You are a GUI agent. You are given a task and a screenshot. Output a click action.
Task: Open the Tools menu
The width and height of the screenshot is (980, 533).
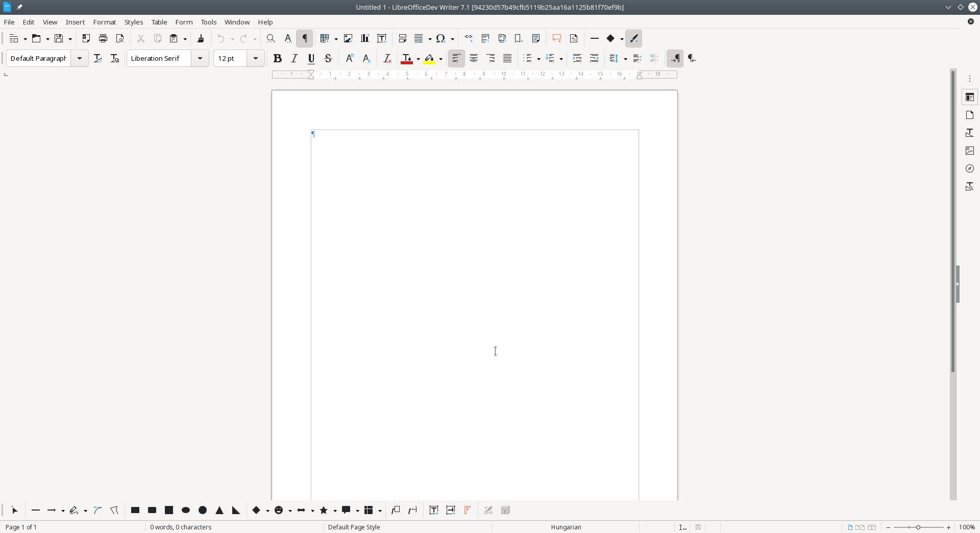coord(209,22)
